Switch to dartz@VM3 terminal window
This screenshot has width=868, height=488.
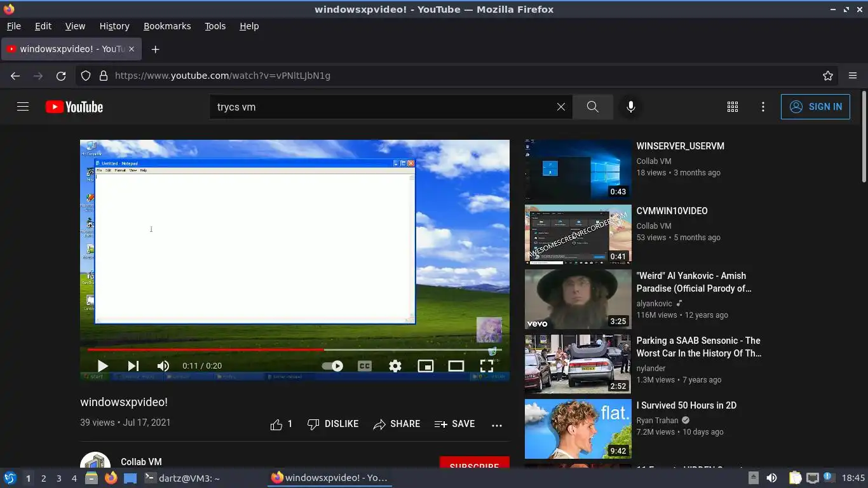pos(182,478)
